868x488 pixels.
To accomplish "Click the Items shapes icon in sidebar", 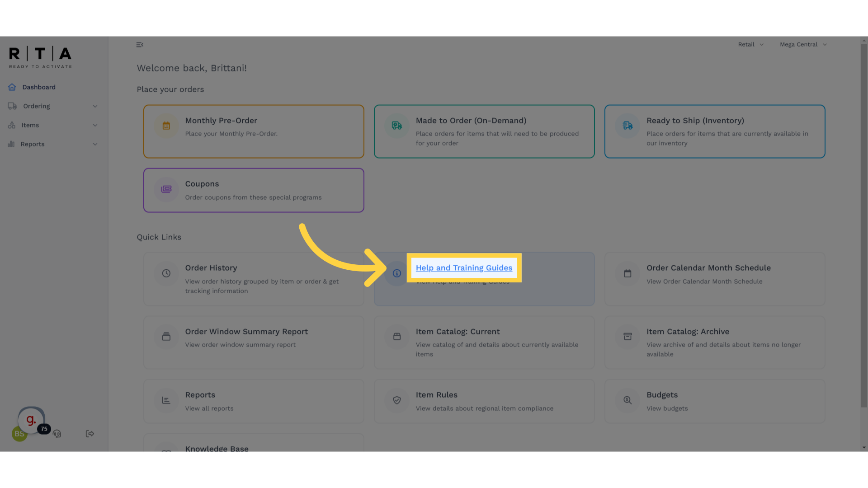I will [12, 125].
